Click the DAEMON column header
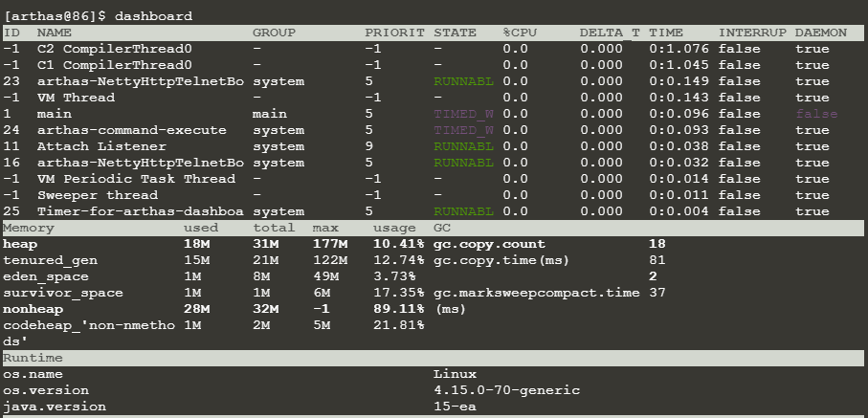868x418 pixels. 821,33
